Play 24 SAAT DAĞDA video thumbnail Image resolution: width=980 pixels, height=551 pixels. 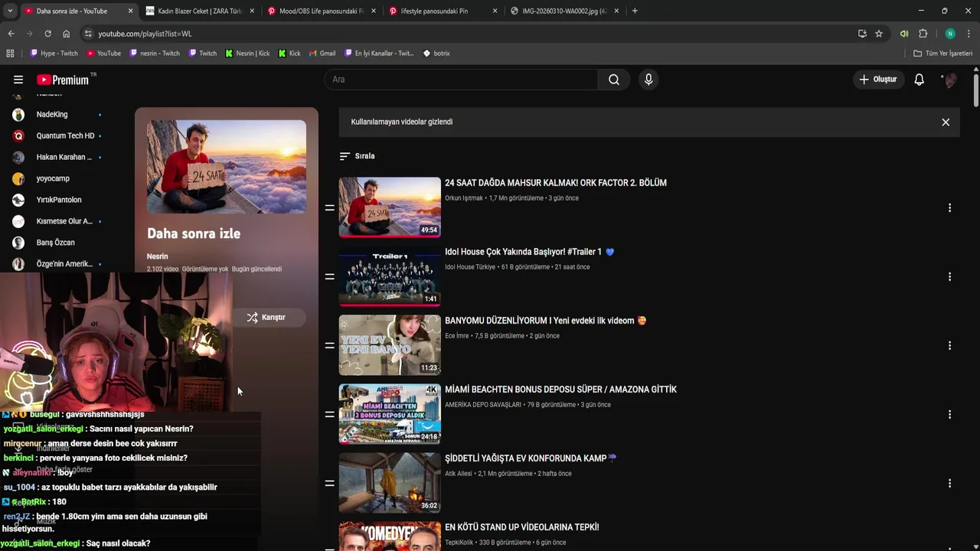(390, 207)
